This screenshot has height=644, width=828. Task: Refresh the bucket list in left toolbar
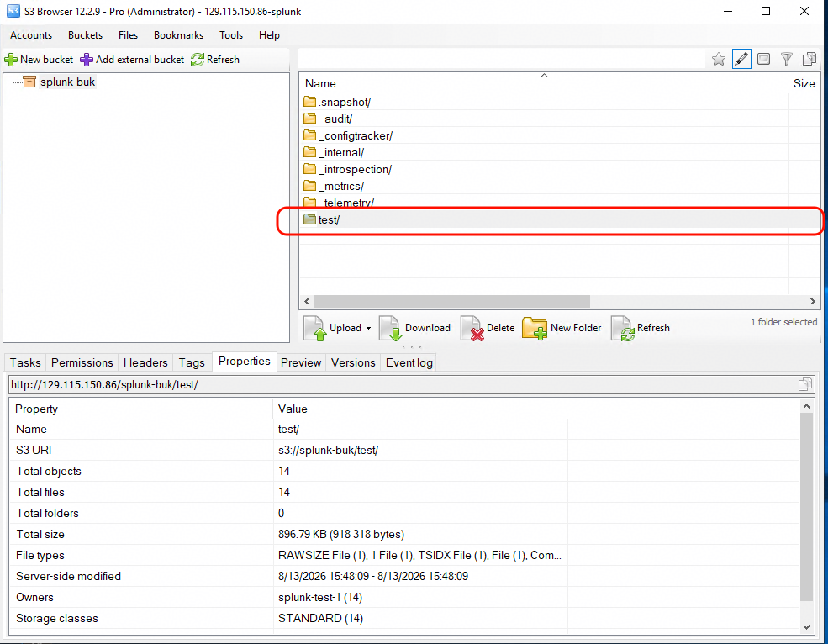pos(215,60)
